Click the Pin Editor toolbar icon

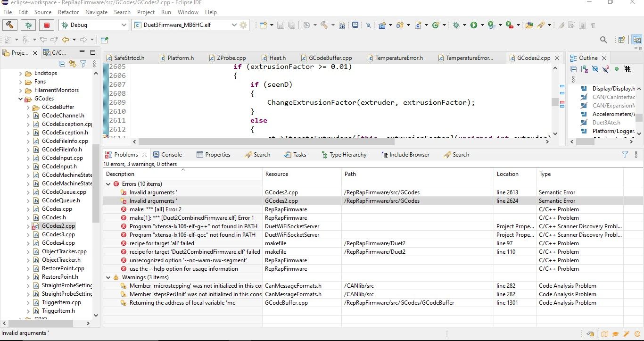tap(104, 40)
